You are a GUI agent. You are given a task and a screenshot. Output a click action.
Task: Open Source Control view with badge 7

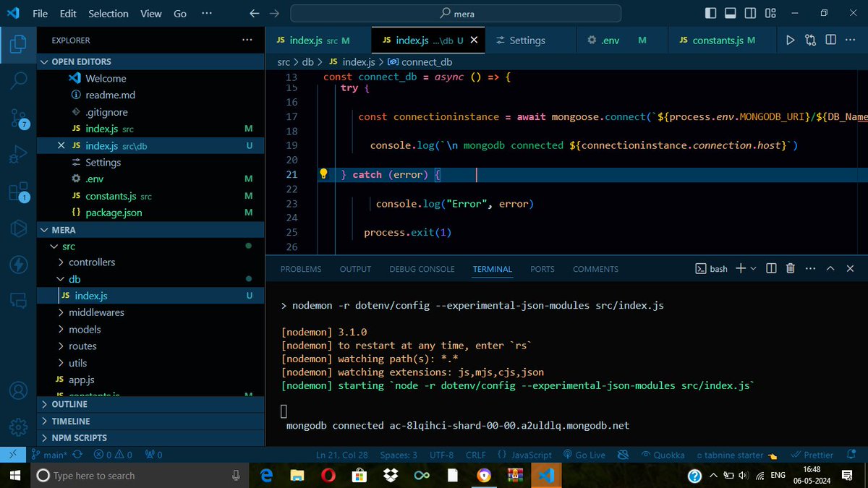coord(18,117)
